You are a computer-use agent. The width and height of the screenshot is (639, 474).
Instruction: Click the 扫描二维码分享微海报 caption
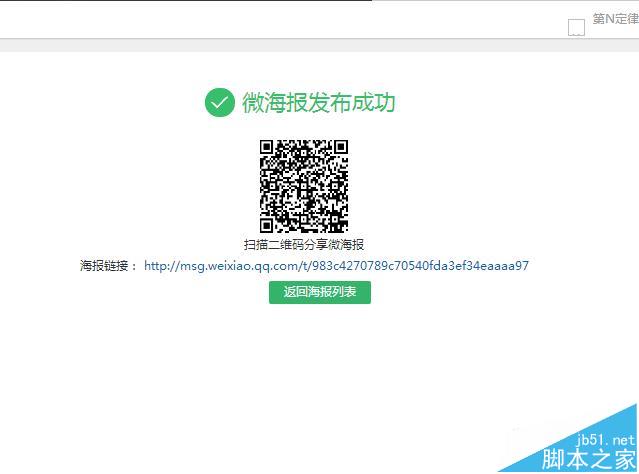click(304, 245)
